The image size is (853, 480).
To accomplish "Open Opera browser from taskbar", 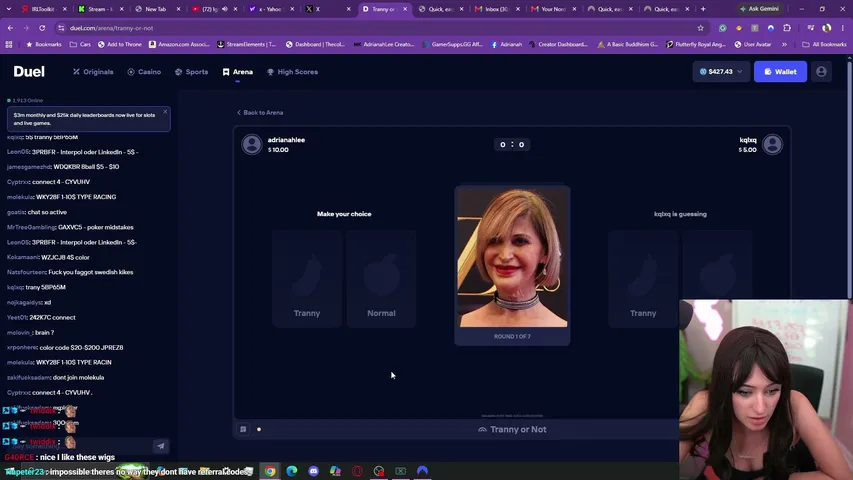I will coord(357,471).
